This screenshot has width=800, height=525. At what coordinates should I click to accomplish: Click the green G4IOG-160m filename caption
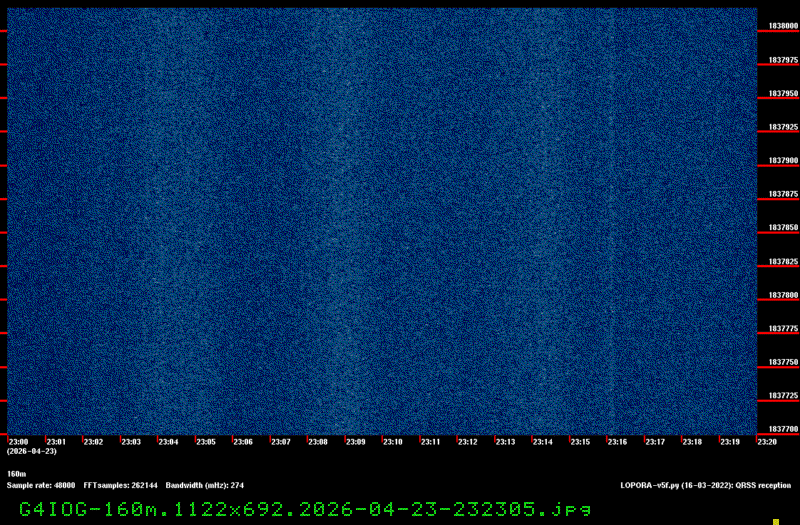pos(305,509)
